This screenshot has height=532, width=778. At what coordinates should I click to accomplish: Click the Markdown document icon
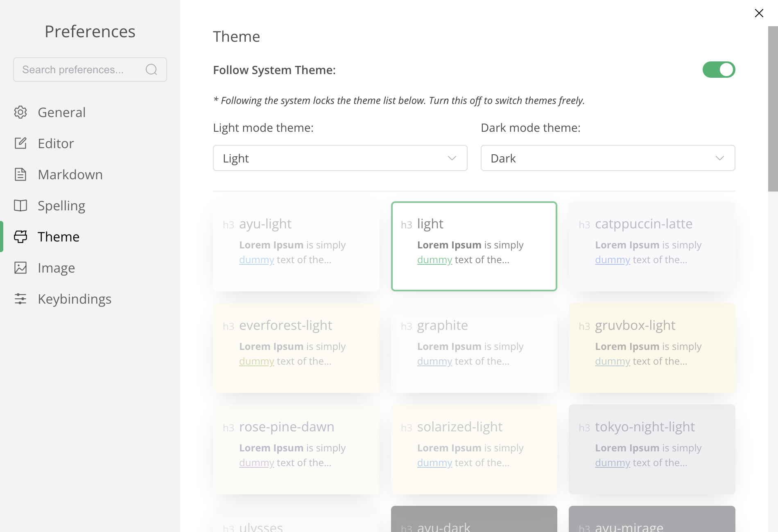[x=20, y=174]
